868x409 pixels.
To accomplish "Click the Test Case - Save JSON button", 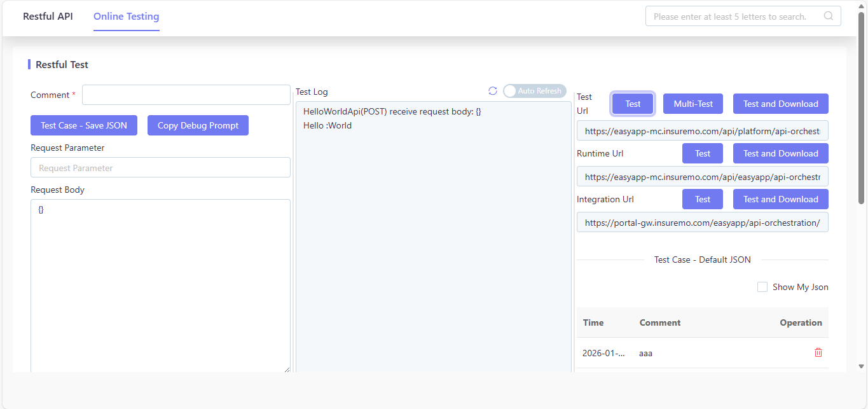I will 84,125.
